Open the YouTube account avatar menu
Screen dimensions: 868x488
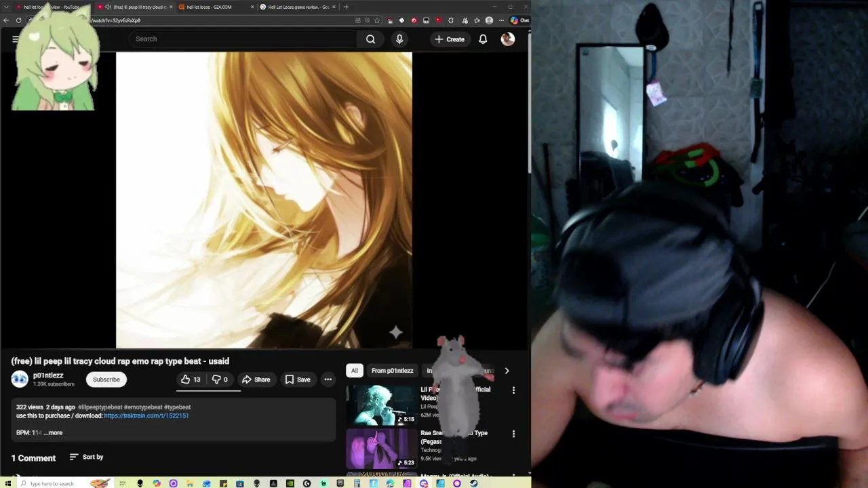tap(507, 39)
